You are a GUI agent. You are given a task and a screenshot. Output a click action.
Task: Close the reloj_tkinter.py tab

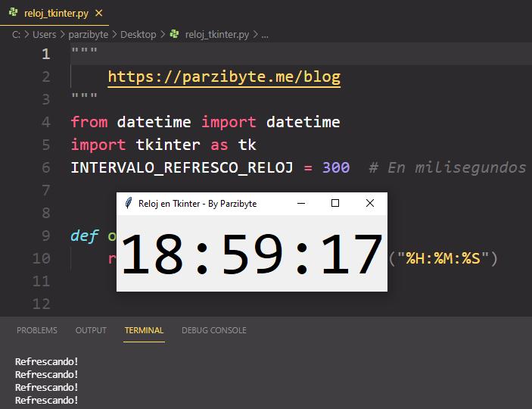98,13
